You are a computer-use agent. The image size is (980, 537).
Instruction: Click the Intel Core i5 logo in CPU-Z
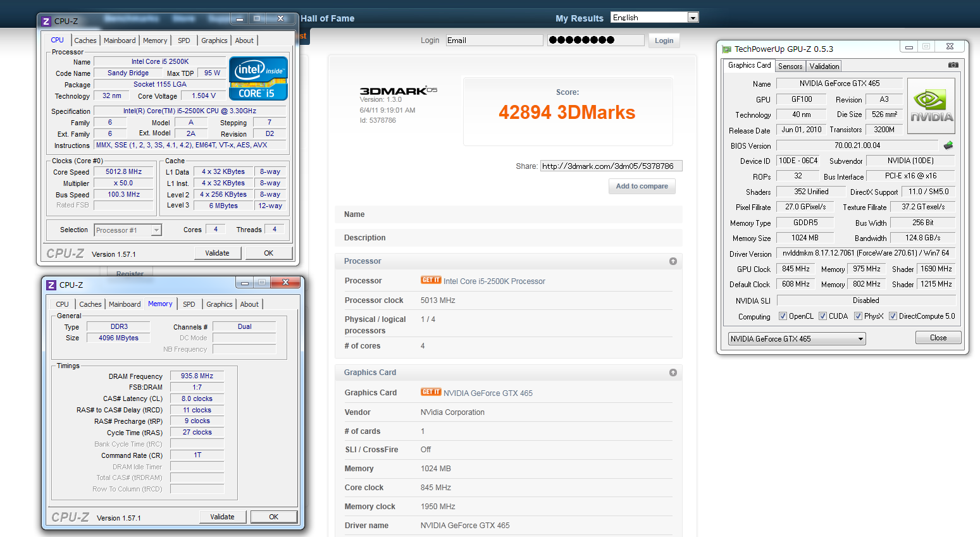(258, 78)
